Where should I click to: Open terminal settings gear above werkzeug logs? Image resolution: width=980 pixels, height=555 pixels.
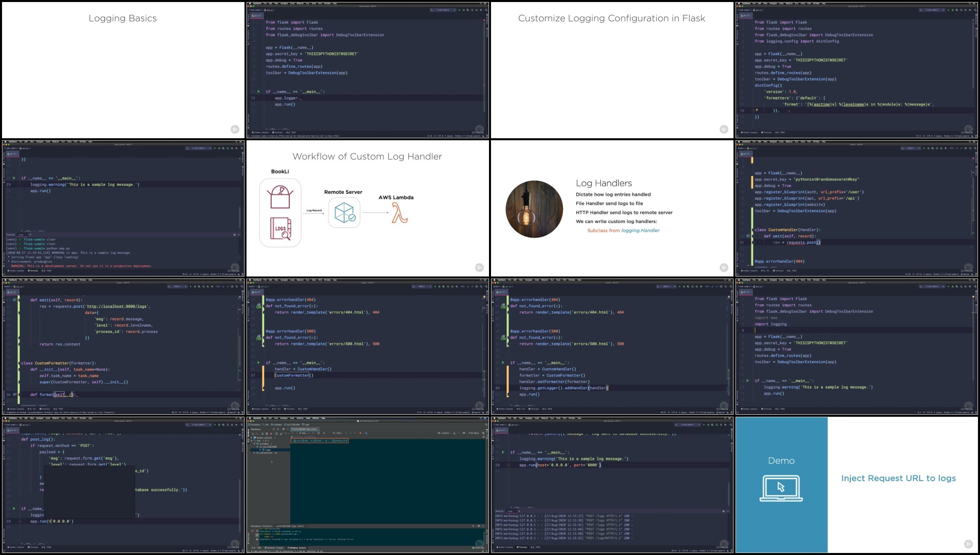point(723,511)
